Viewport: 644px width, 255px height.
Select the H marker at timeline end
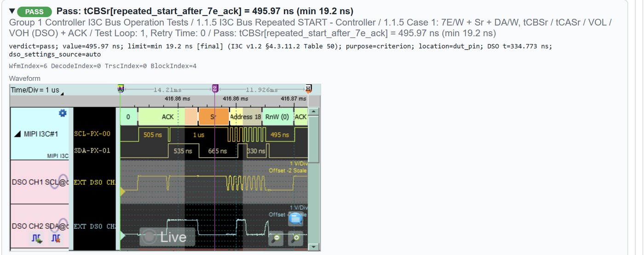309,88
